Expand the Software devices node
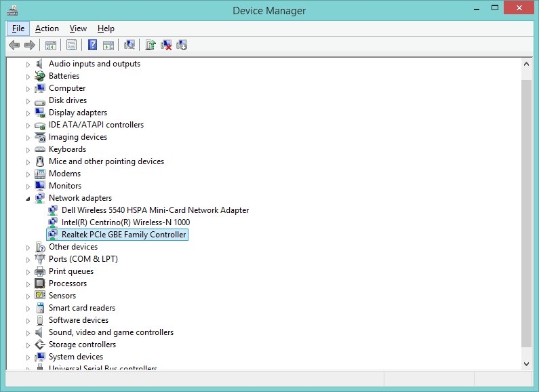This screenshot has height=392, width=539. [28, 321]
